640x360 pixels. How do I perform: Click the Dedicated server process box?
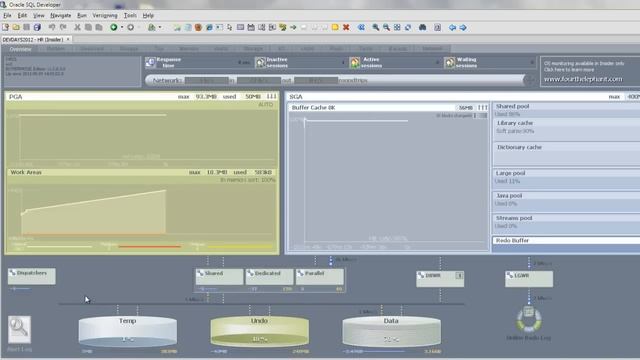coord(269,276)
